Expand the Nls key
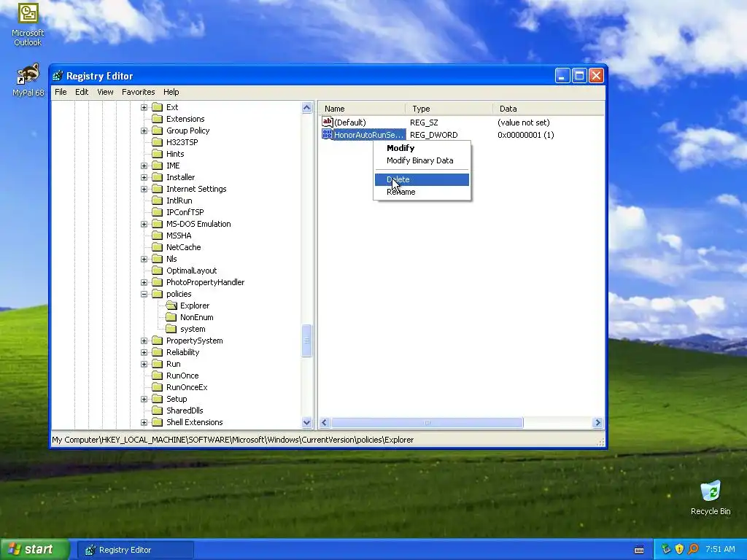 144,259
